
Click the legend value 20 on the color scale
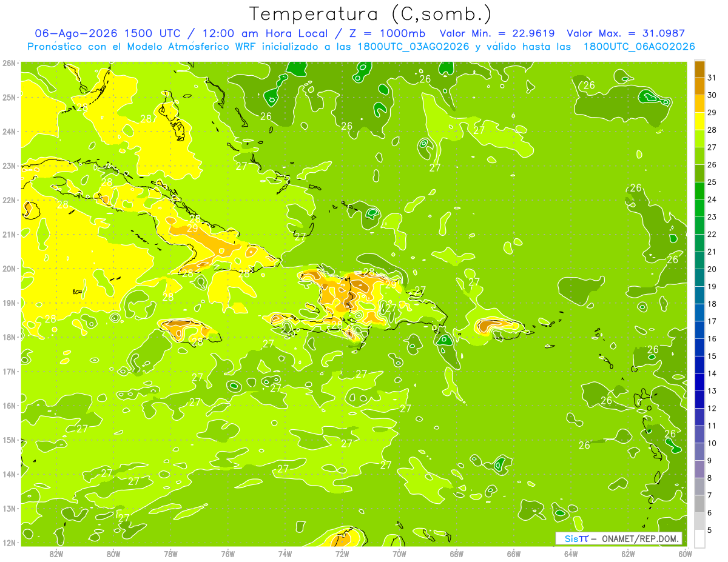[x=712, y=269]
